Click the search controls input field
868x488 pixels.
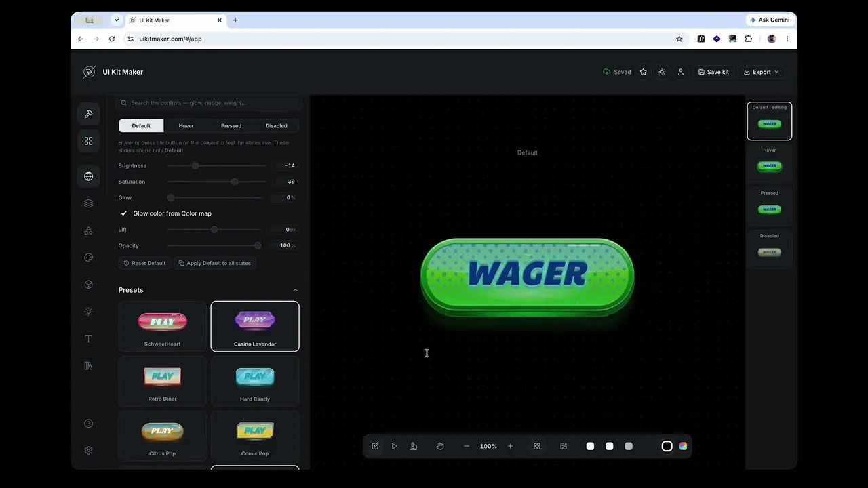click(x=209, y=103)
